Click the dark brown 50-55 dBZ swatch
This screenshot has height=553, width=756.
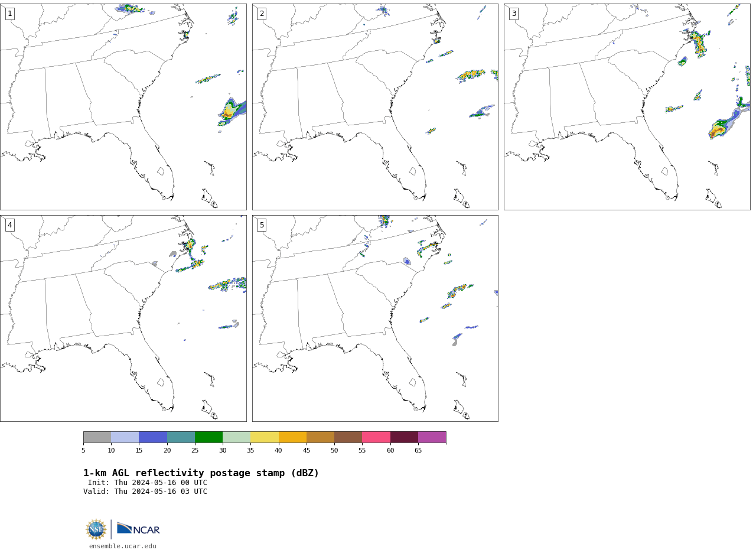348,437
